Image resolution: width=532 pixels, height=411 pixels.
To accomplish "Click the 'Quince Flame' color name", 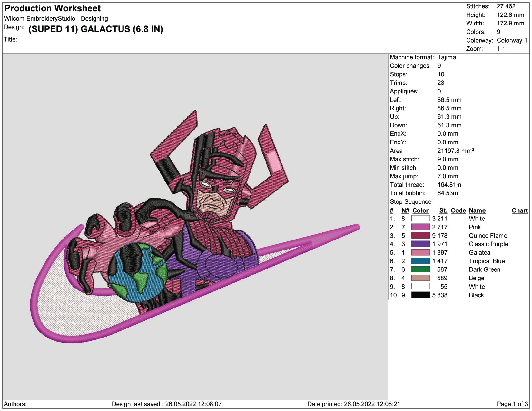I will click(488, 236).
